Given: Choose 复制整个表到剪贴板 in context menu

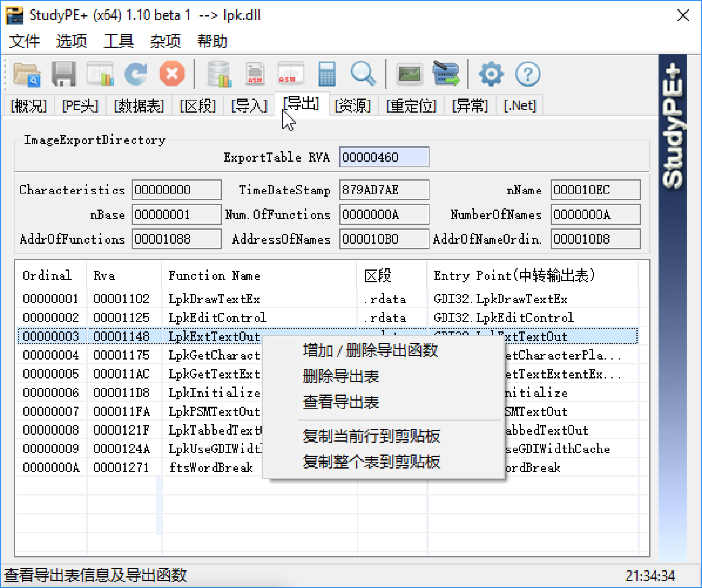Looking at the screenshot, I should pos(383,462).
